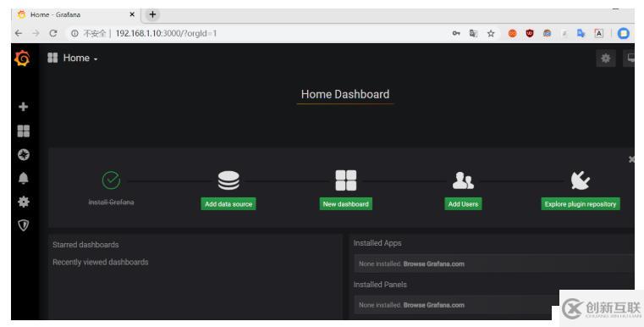The height and width of the screenshot is (327, 644).
Task: Open the Alerting bell icon in sidebar
Action: 24,178
